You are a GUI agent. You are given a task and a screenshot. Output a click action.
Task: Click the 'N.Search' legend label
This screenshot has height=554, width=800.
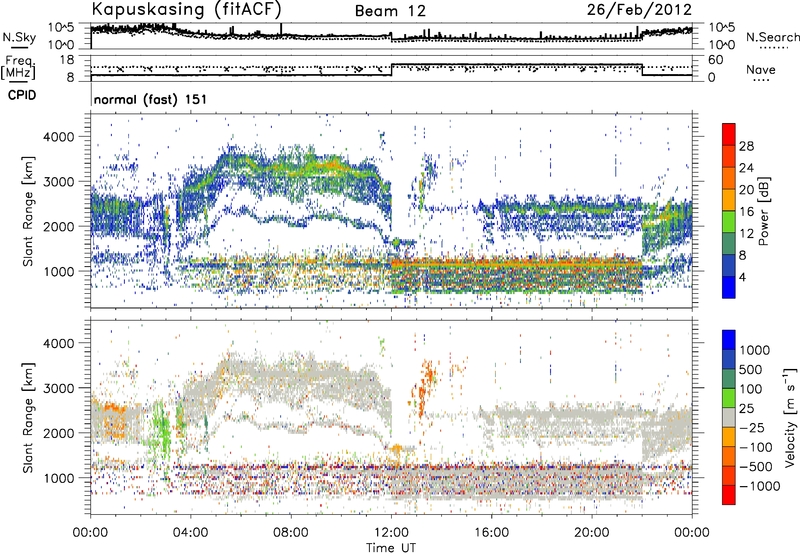coord(772,37)
